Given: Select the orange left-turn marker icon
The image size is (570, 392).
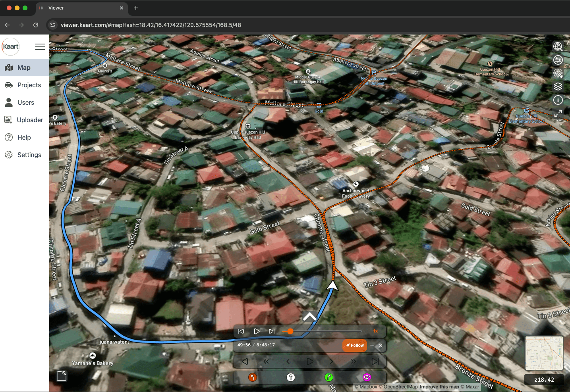Looking at the screenshot, I should (253, 377).
